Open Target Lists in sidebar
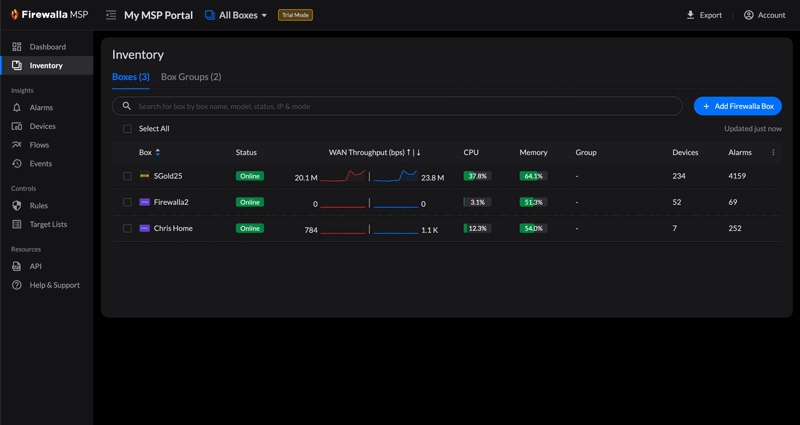 tap(46, 224)
